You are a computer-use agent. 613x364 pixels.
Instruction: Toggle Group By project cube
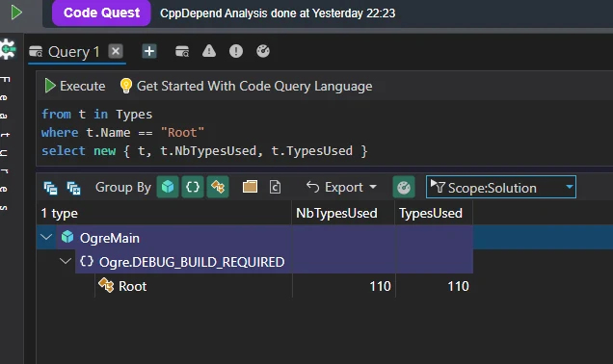pyautogui.click(x=168, y=187)
